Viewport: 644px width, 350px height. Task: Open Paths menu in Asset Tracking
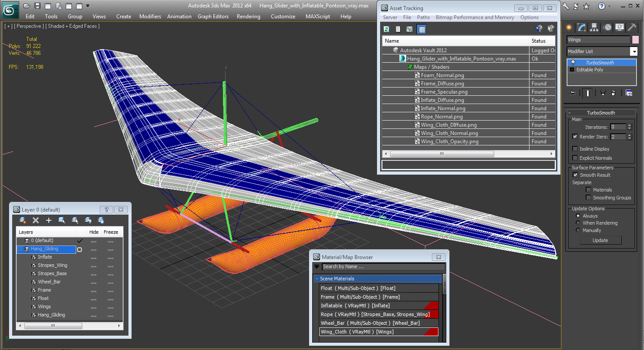(423, 17)
